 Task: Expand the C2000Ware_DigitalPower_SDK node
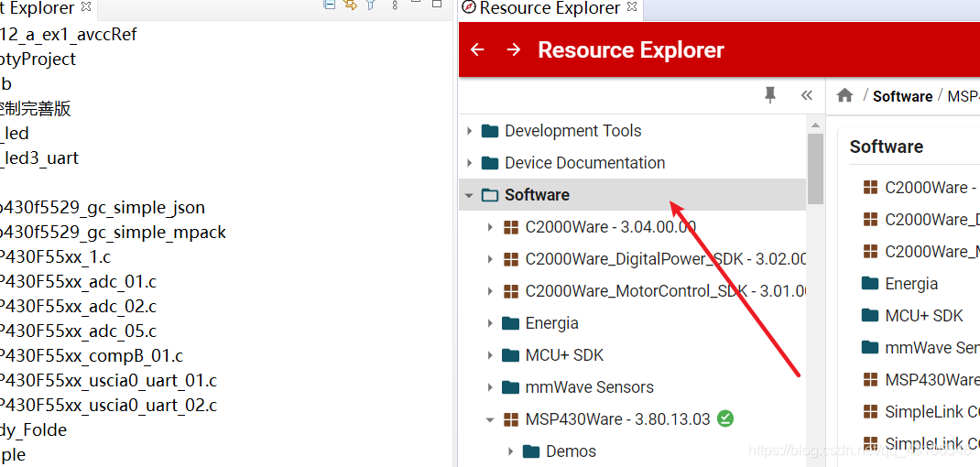click(x=490, y=259)
